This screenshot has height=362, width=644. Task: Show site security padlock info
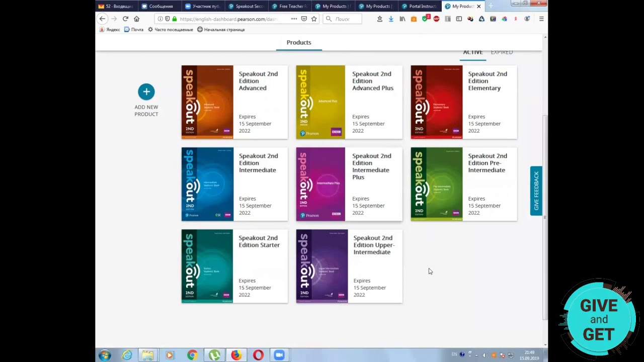(x=174, y=19)
